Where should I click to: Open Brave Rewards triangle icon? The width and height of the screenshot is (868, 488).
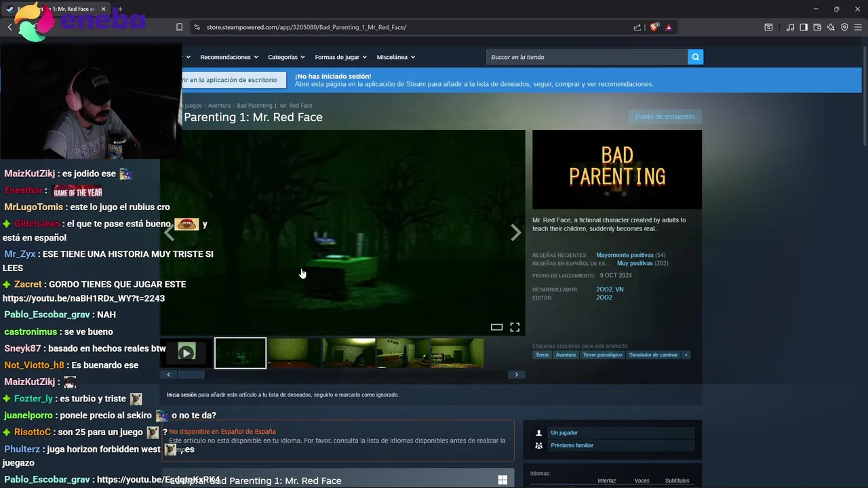pyautogui.click(x=669, y=27)
